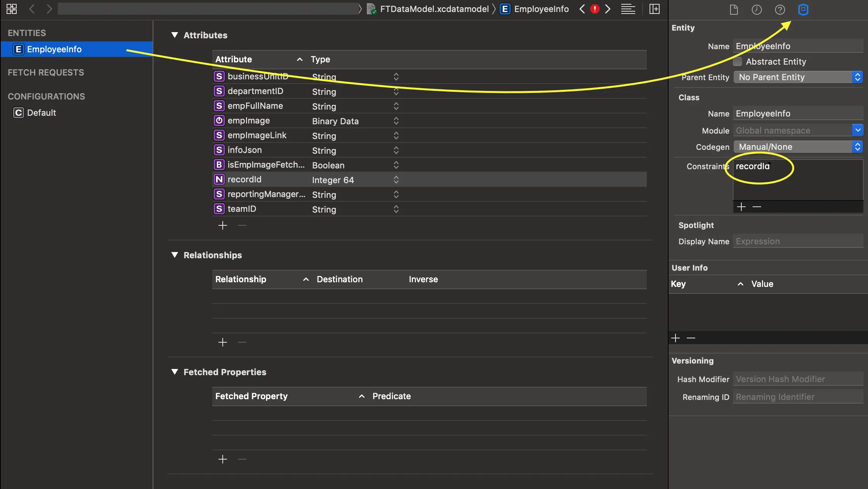Open type selector for empImage attribute
Screen dimensions: 868x489
click(396, 121)
